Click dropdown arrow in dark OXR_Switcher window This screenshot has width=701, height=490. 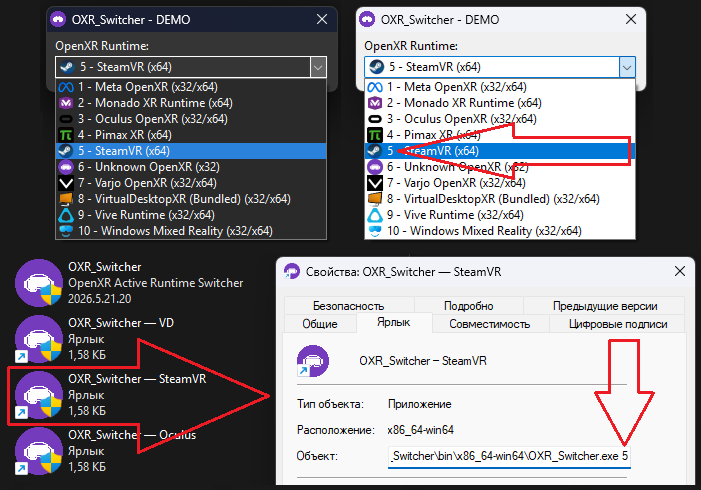318,68
